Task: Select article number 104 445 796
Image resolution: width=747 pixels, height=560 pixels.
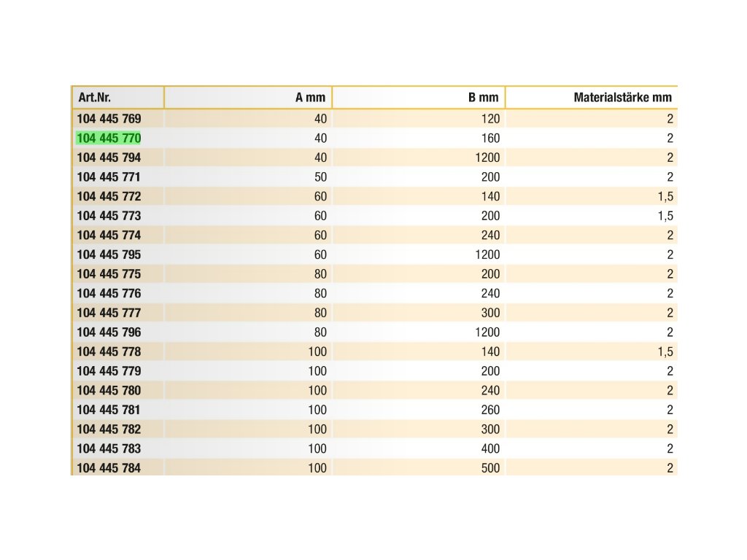Action: click(109, 332)
